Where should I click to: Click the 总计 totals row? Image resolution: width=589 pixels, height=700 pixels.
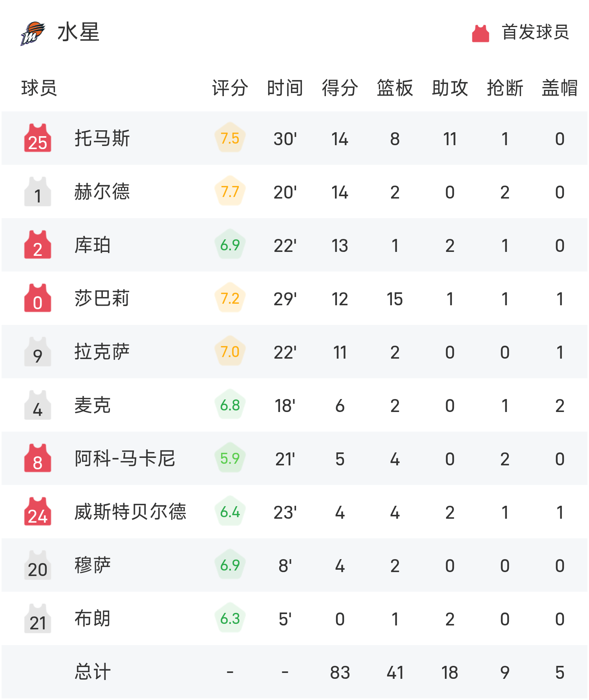pos(294,672)
